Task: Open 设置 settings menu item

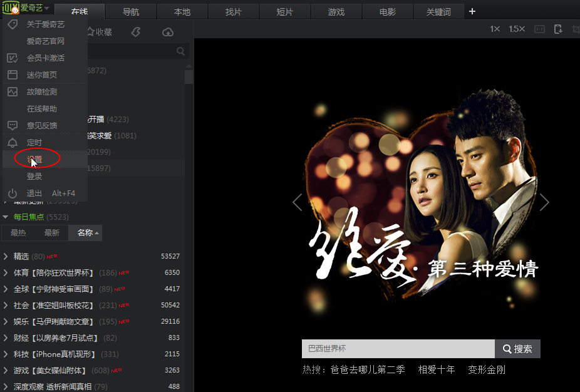Action: point(45,160)
